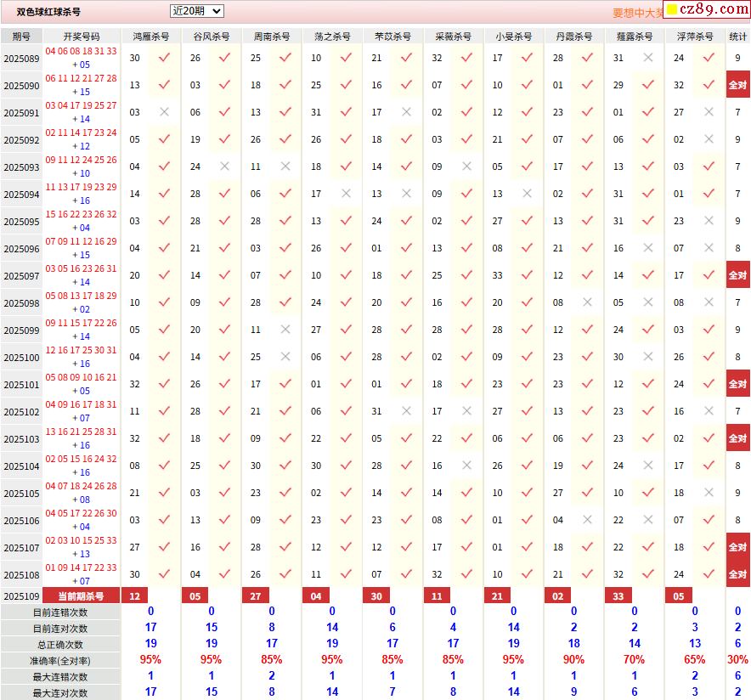This screenshot has height=700, width=751.
Task: Click the 要想中大奖 link
Action: (x=638, y=13)
